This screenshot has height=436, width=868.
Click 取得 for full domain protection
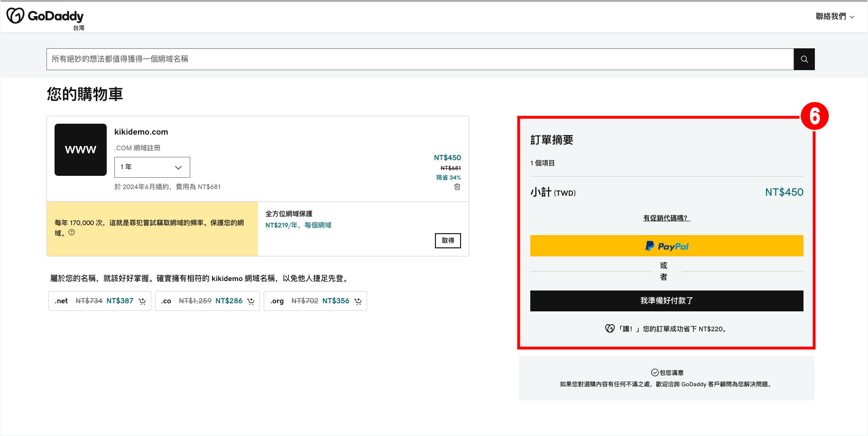click(x=448, y=241)
